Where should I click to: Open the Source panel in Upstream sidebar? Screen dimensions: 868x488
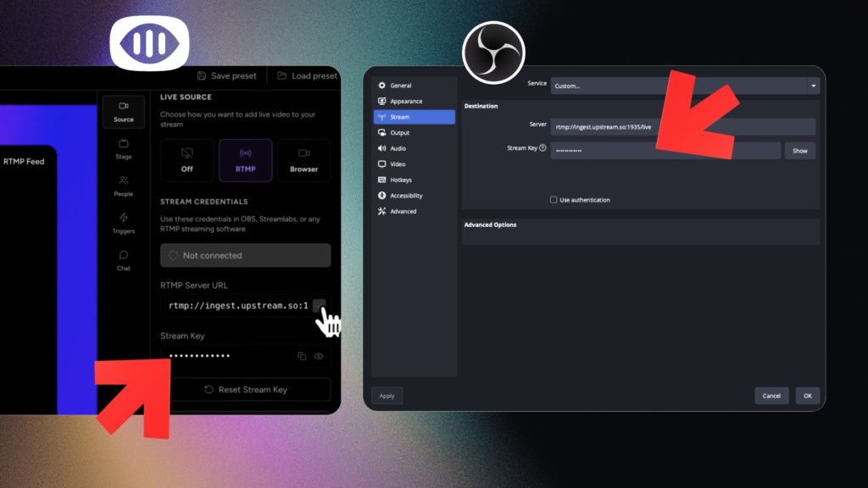pos(124,112)
